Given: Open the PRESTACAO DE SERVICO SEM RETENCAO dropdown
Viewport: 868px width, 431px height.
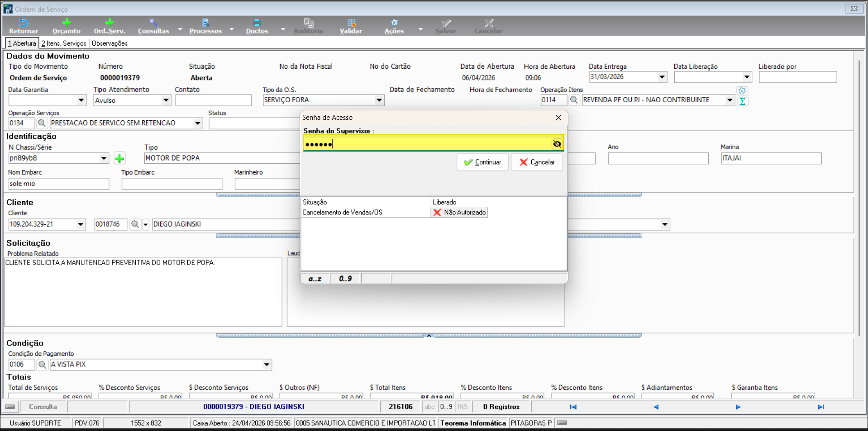Looking at the screenshot, I should 198,123.
